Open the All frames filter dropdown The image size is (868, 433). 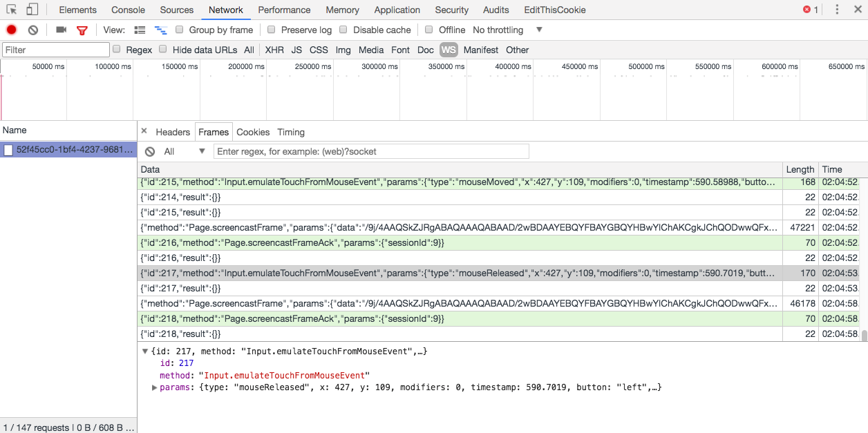coord(185,151)
